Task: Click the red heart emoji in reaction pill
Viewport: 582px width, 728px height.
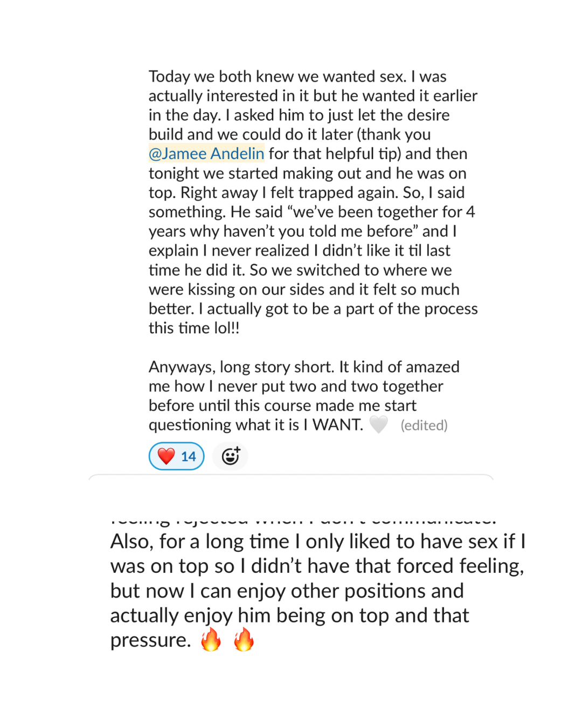Action: (166, 456)
